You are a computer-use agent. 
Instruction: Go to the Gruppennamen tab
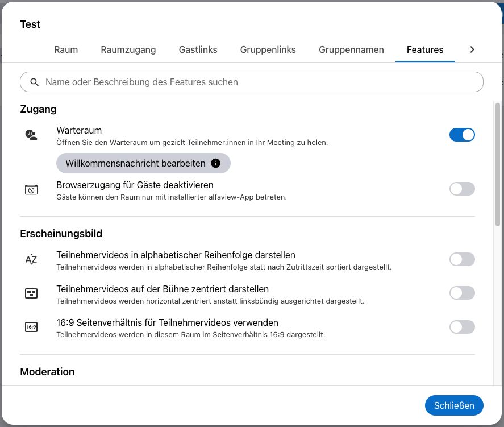click(x=351, y=49)
